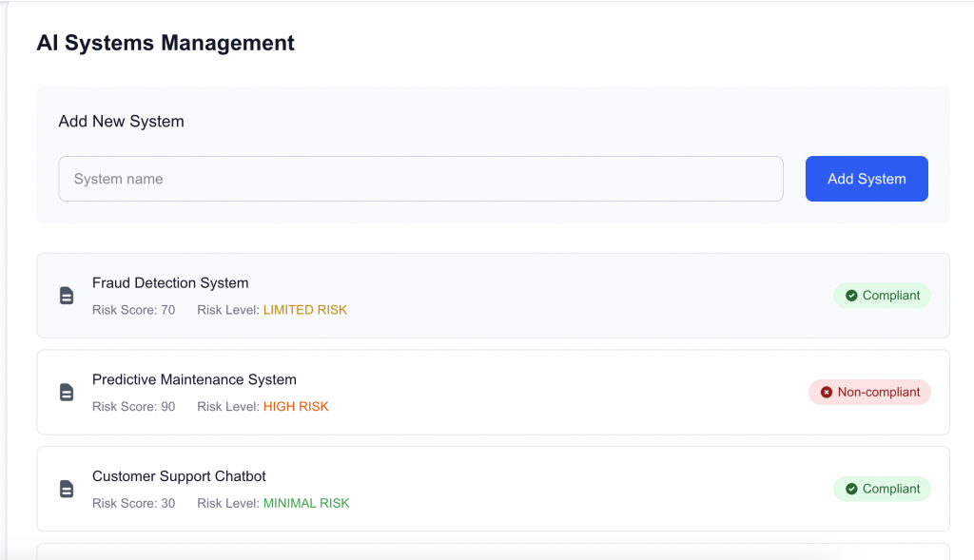Toggle the Non-compliant status on Predictive Maintenance System
Image resolution: width=974 pixels, height=560 pixels.
[868, 392]
